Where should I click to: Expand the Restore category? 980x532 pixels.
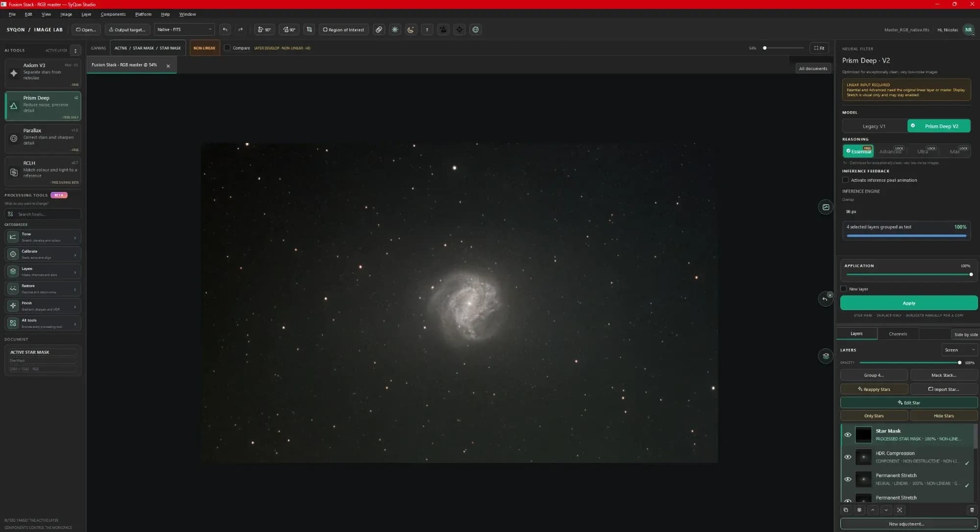[43, 289]
